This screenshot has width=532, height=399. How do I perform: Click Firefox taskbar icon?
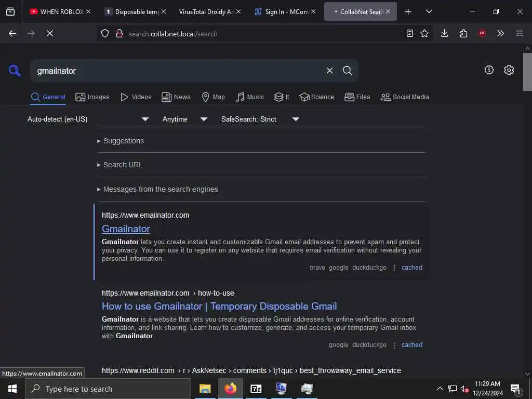230,389
